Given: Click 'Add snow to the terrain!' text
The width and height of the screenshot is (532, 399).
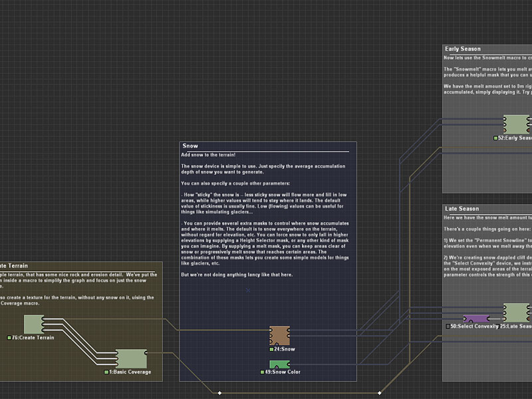Looking at the screenshot, I should click(208, 155).
